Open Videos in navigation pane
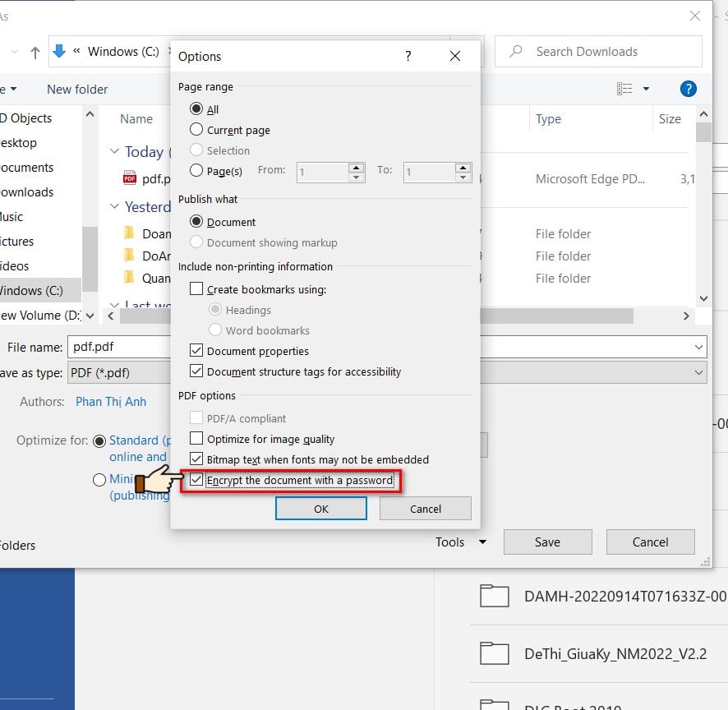 pyautogui.click(x=15, y=266)
